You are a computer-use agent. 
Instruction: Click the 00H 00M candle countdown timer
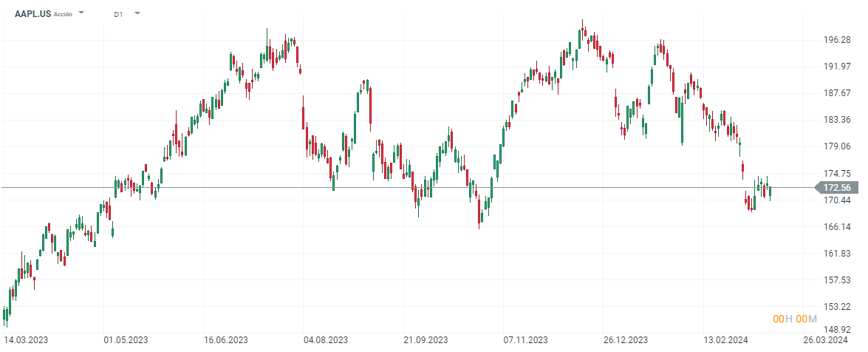794,319
